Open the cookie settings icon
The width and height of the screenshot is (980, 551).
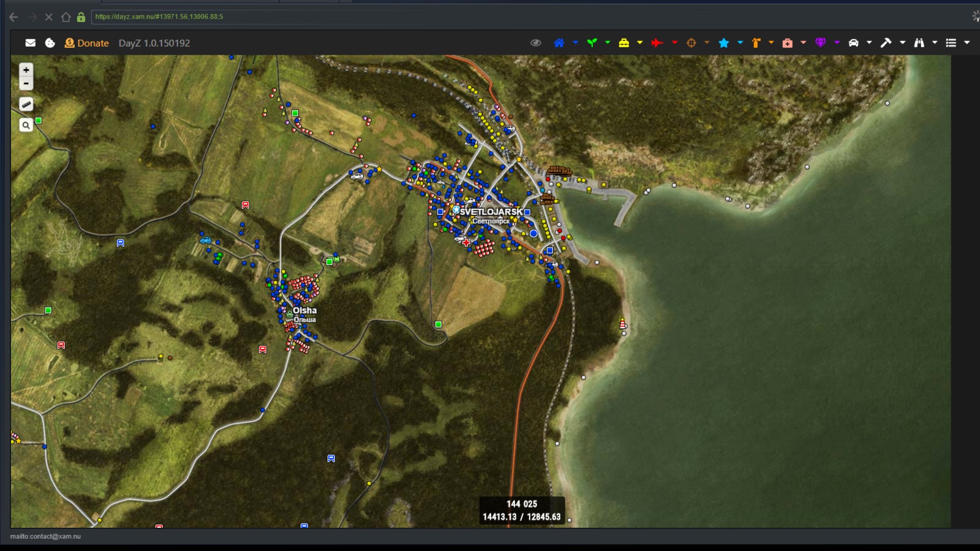[x=50, y=43]
